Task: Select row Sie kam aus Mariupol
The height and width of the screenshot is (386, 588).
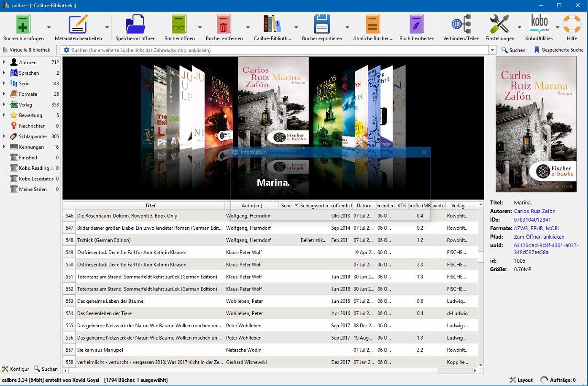Action: [270, 350]
